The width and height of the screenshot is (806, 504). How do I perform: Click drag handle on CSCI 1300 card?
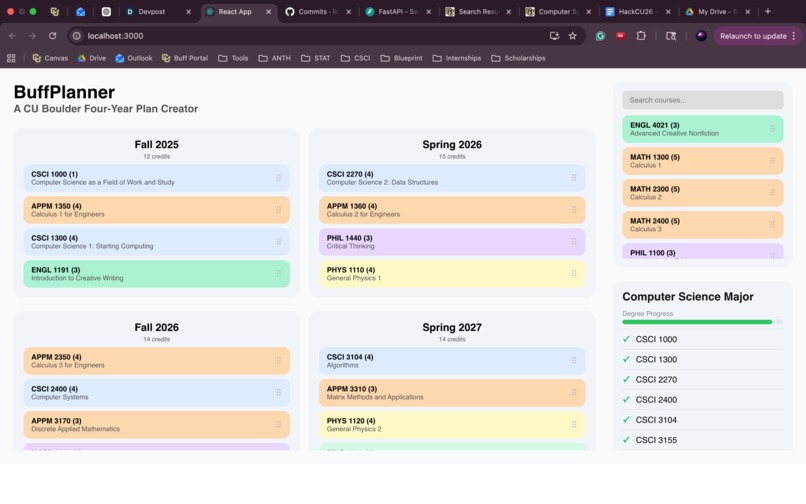279,242
